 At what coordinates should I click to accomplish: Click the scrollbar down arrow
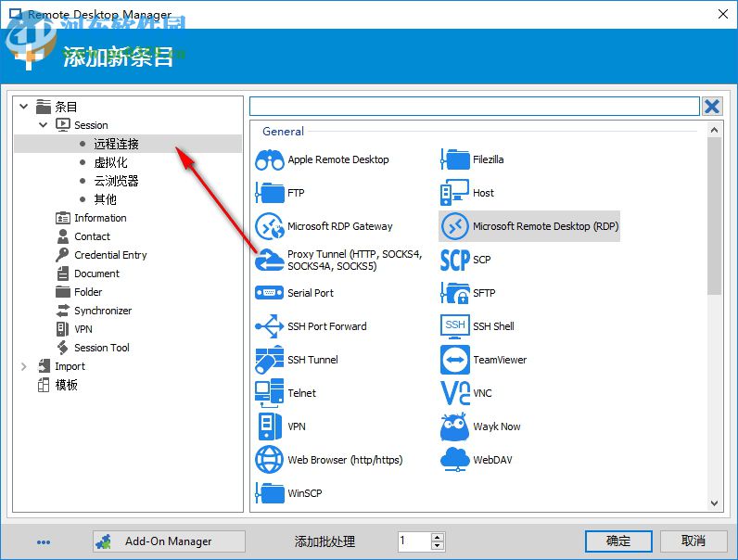(x=714, y=503)
